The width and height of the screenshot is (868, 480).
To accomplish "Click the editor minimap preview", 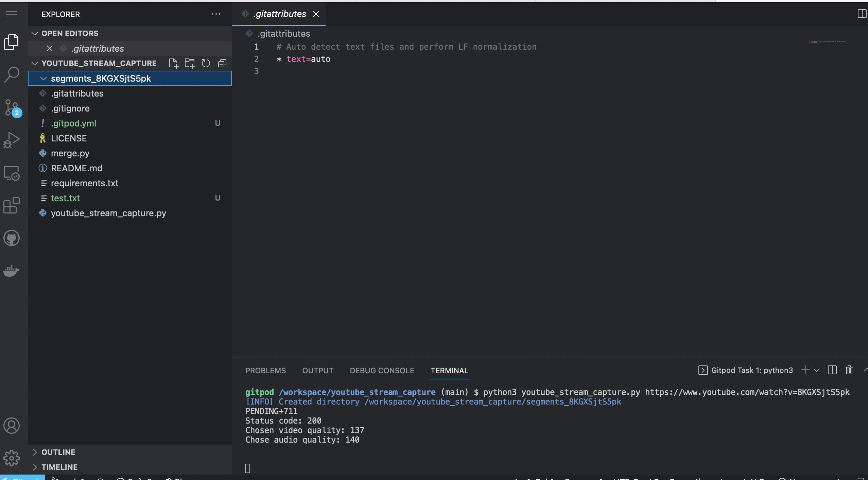I will coord(827,42).
